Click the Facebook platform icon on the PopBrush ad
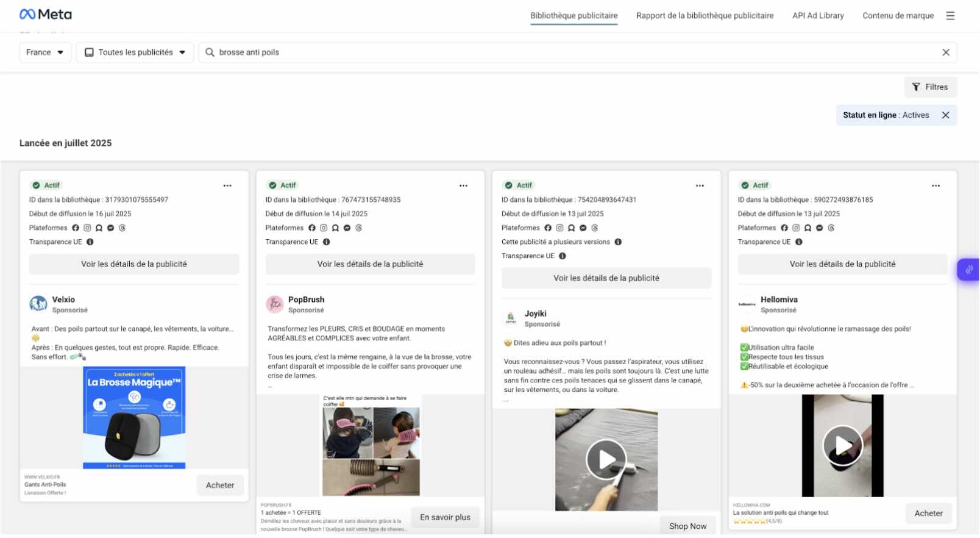 (312, 228)
